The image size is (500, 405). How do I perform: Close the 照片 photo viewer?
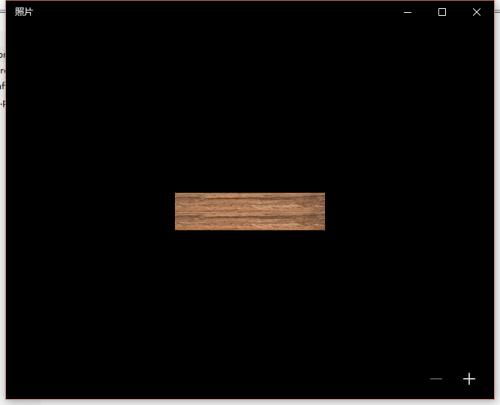[x=477, y=12]
